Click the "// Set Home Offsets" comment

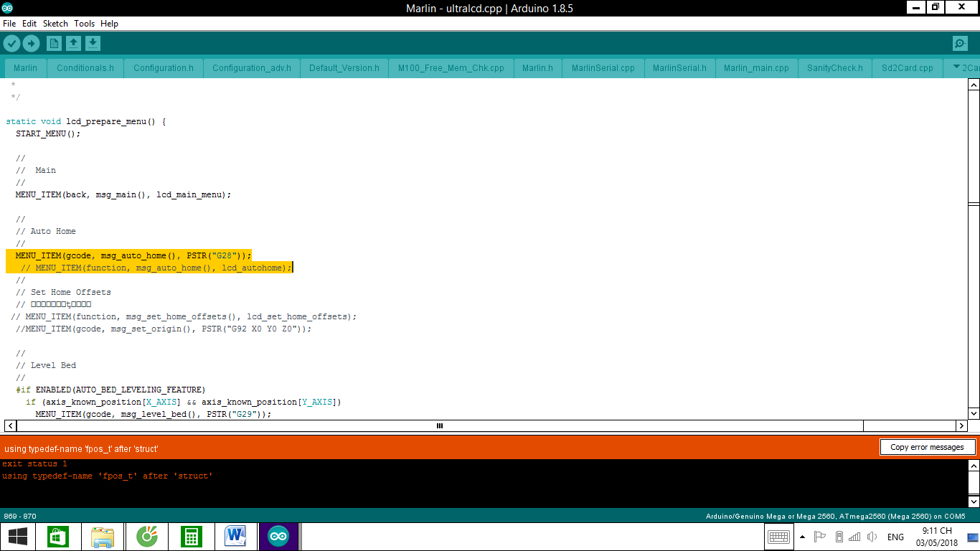[x=63, y=292]
